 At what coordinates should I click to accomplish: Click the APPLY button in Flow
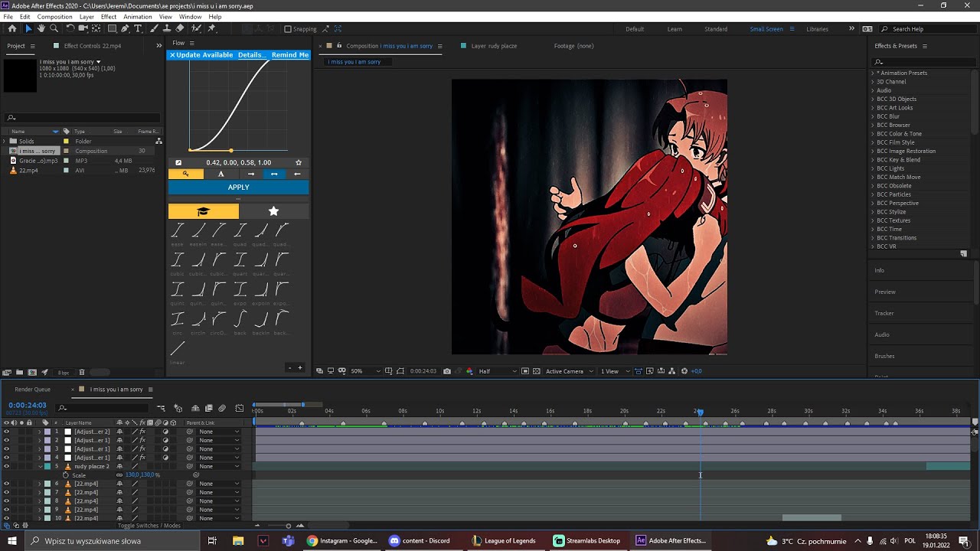pyautogui.click(x=239, y=187)
